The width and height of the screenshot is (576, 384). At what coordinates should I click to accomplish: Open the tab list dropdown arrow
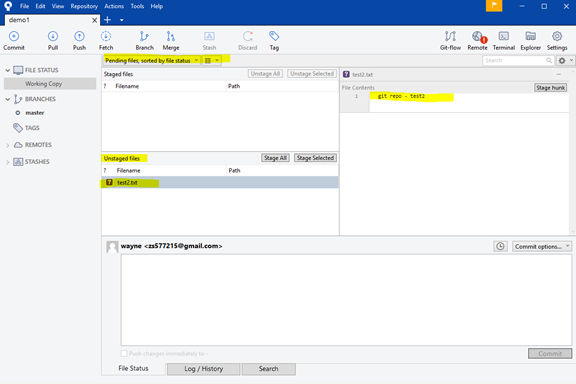point(122,20)
